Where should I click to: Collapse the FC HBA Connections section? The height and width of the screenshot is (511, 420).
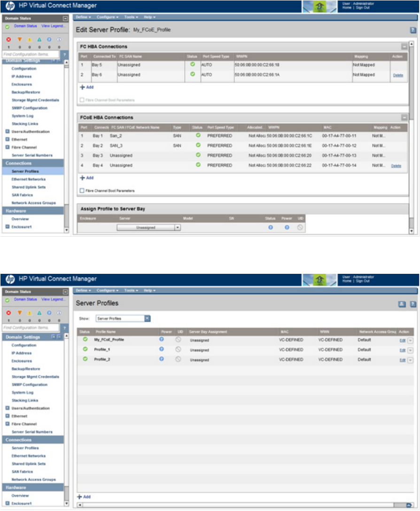404,46
